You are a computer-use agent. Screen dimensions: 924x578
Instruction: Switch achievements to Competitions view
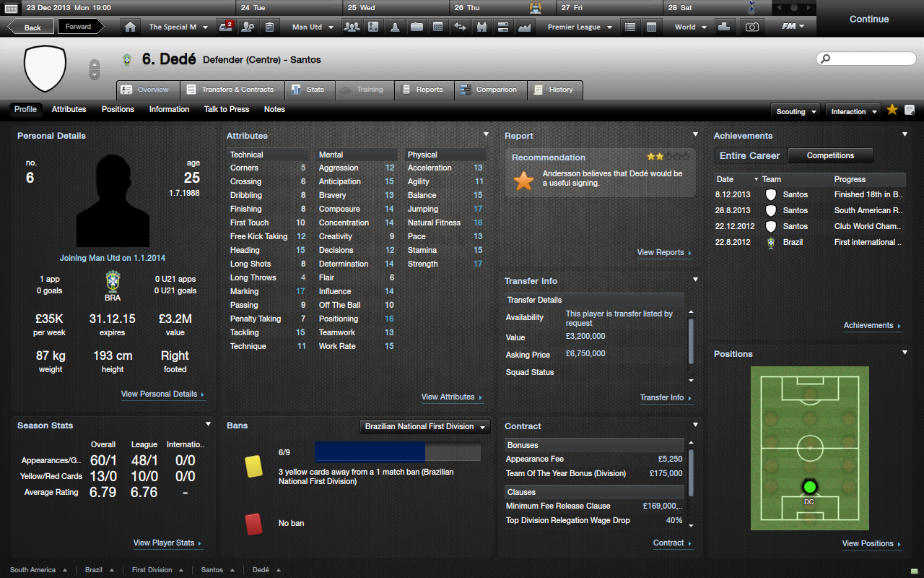830,155
